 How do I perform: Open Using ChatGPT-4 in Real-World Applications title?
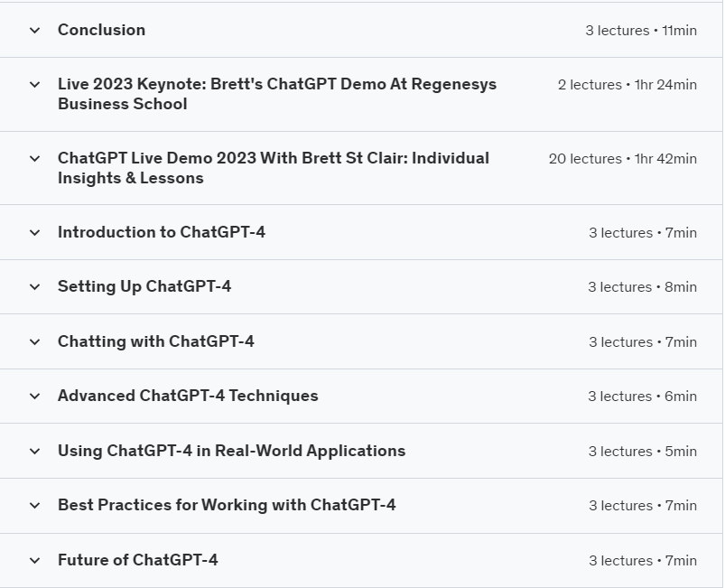pyautogui.click(x=232, y=451)
